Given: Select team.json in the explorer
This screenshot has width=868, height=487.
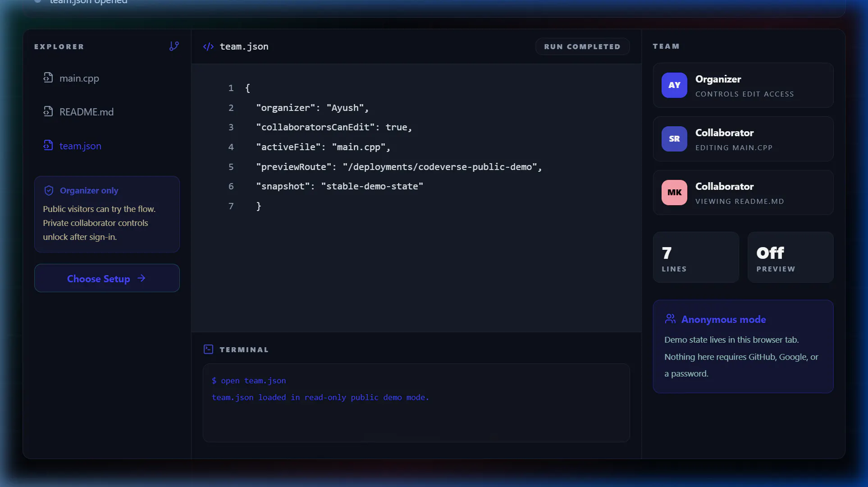Looking at the screenshot, I should [x=107, y=146].
